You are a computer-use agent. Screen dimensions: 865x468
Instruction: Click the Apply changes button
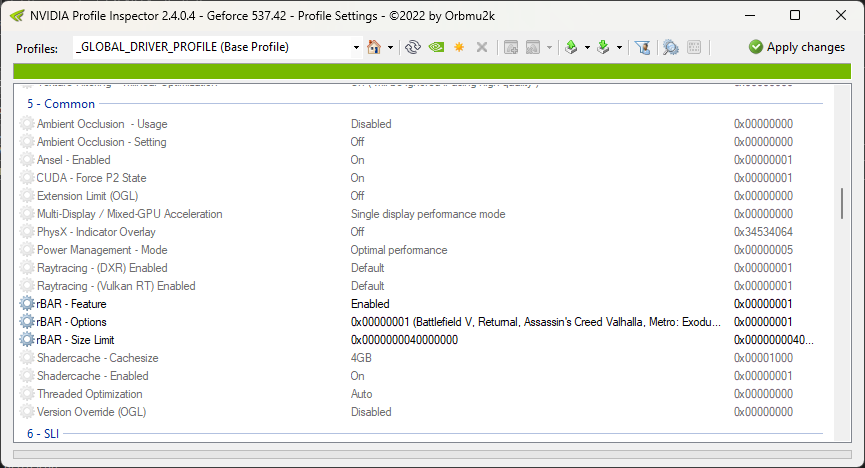coord(797,47)
